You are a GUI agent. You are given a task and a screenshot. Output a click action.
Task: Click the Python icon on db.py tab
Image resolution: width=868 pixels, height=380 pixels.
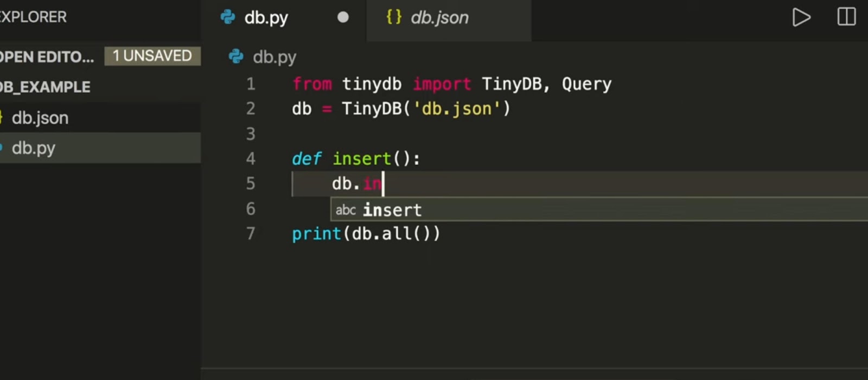click(228, 17)
